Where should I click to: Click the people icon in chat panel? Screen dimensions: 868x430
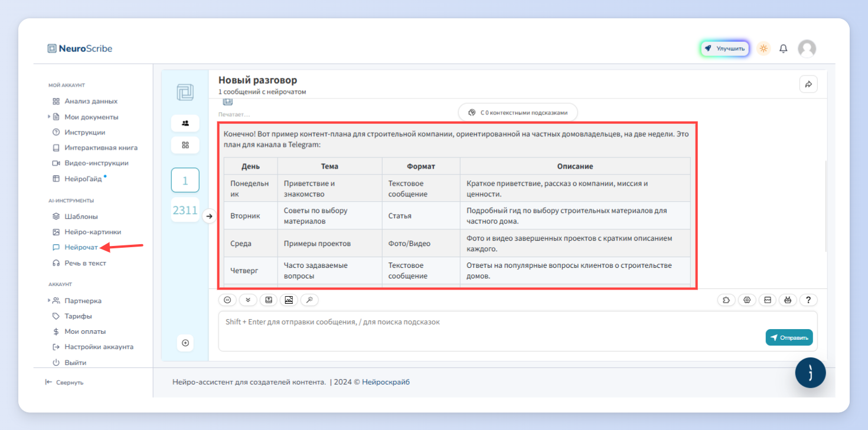[185, 123]
